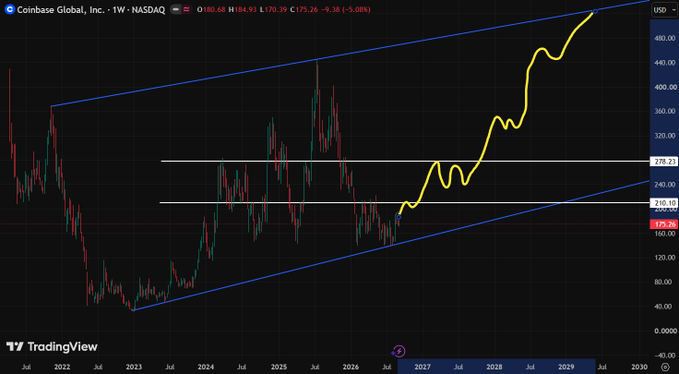Click the 2027 label on the time axis
The height and width of the screenshot is (374, 679).
(x=422, y=367)
